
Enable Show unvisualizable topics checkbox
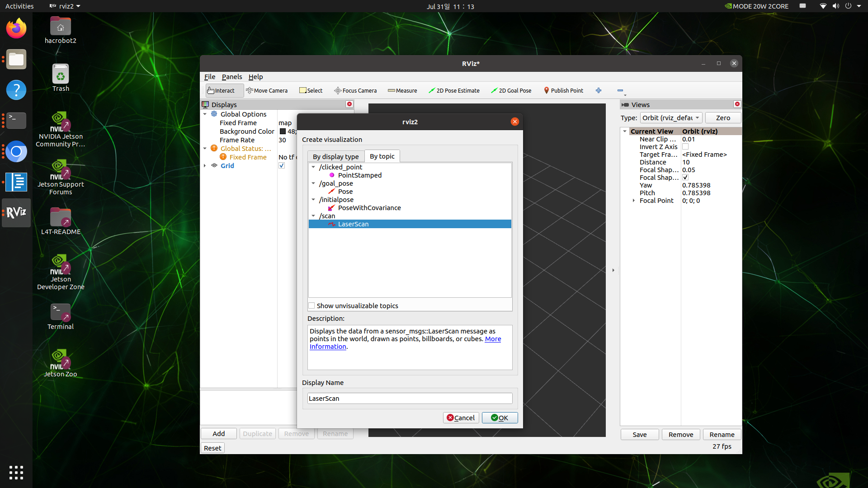point(311,306)
